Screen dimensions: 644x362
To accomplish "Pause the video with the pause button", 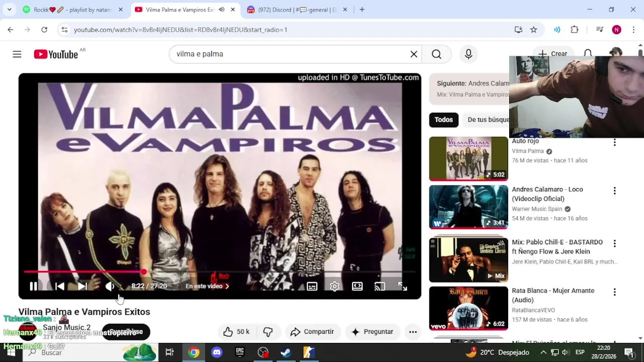I will 33,286.
